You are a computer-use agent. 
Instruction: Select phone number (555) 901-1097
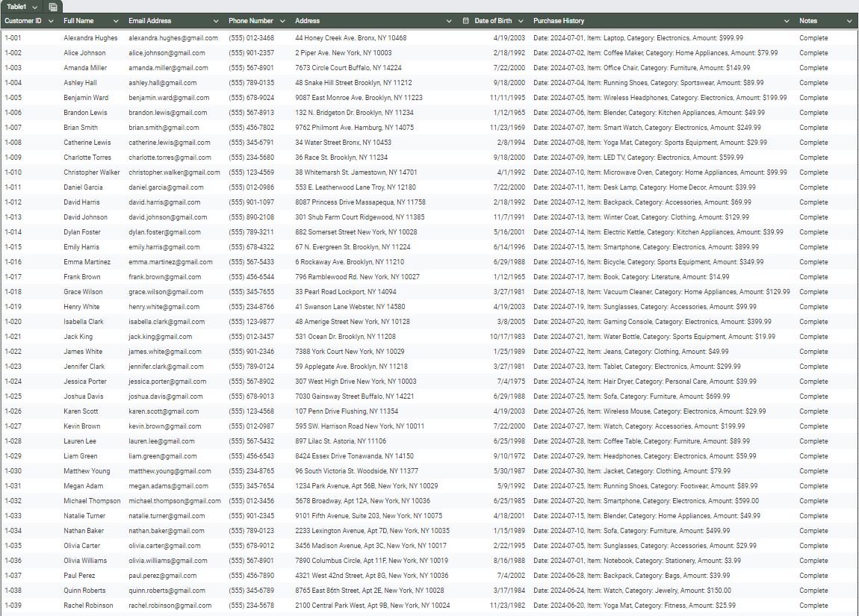coord(252,202)
